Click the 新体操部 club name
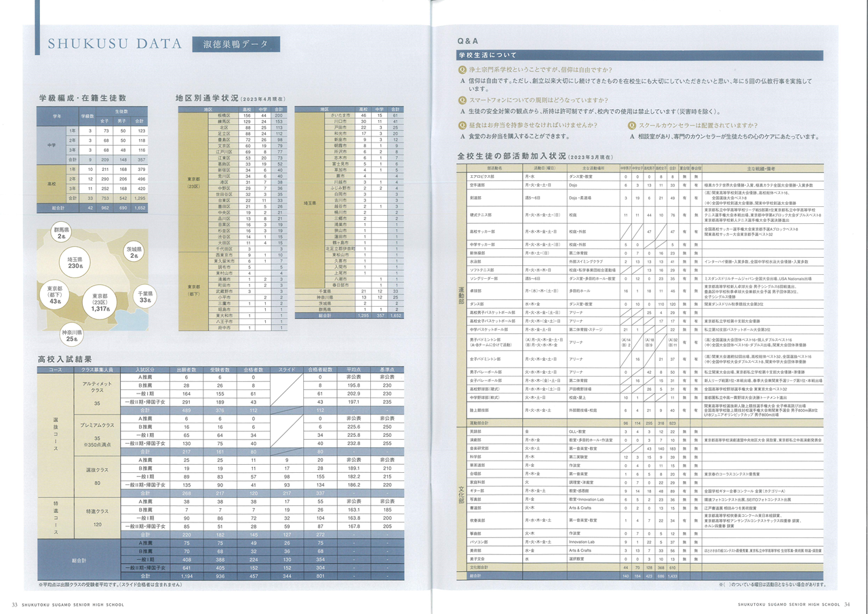 [x=478, y=252]
